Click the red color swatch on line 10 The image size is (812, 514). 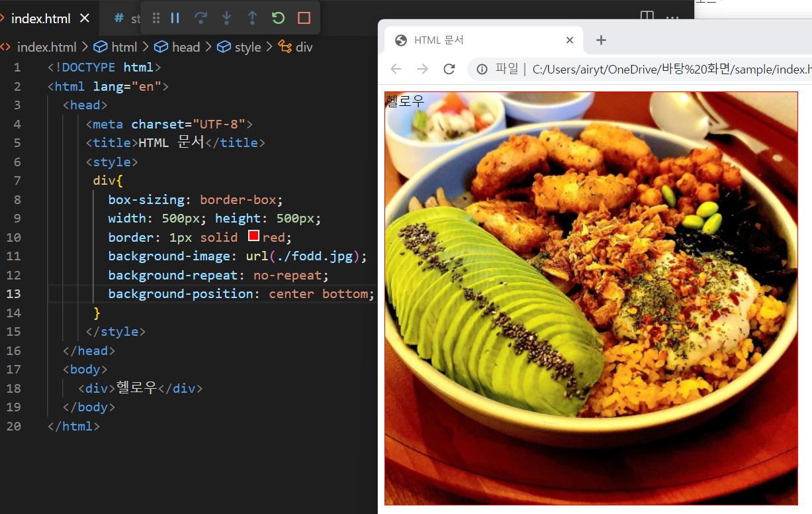pos(253,236)
